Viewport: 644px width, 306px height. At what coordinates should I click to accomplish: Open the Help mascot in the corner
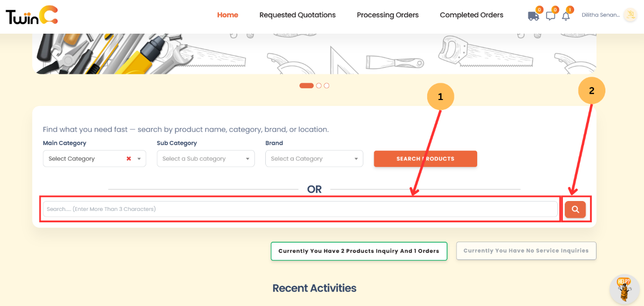(624, 290)
